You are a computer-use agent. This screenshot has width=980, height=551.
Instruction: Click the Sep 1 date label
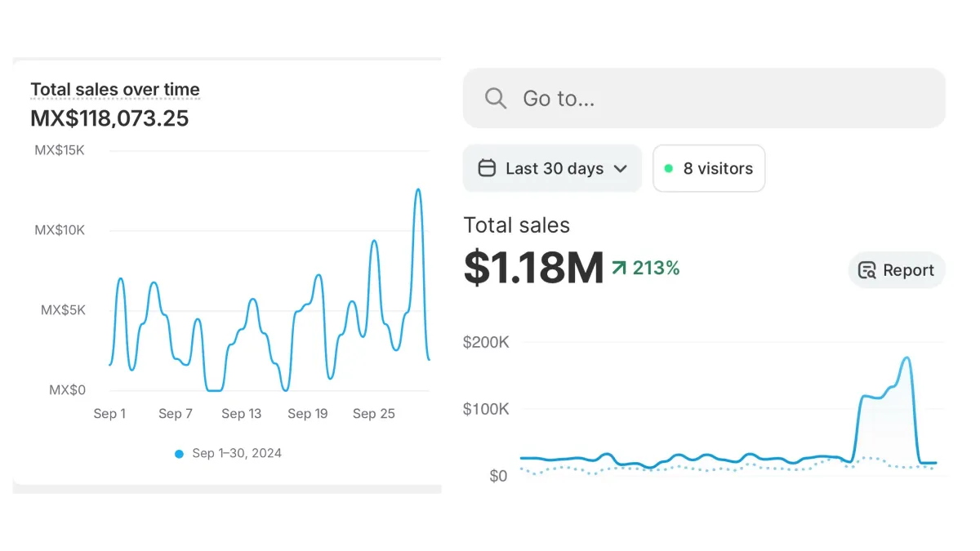tap(109, 414)
